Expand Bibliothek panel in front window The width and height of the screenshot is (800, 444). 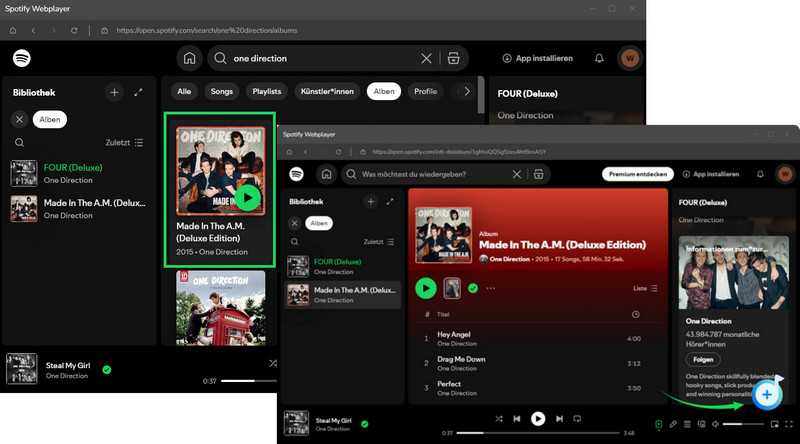(x=390, y=202)
